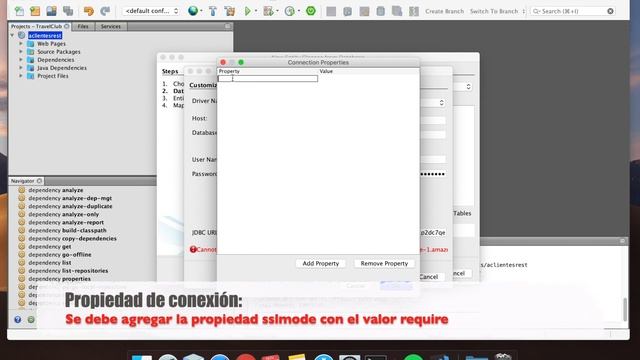Viewport: 640px width, 360px height.
Task: Click the dependency analyze goal icon
Action: 22,190
